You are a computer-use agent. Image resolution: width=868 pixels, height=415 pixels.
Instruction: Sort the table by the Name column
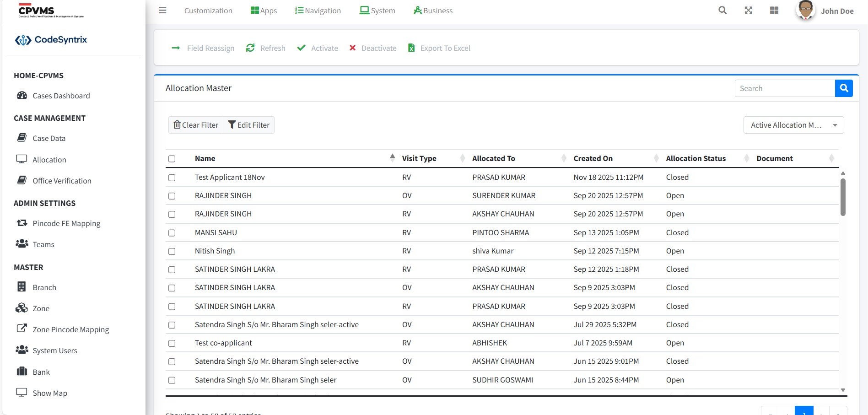coord(205,158)
